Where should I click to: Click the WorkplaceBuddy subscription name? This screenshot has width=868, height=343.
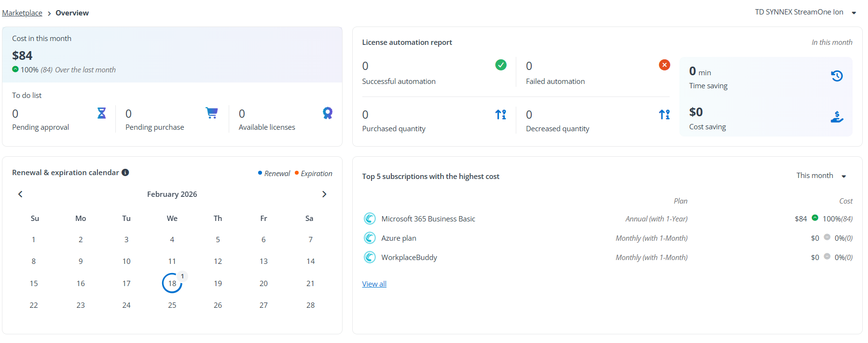pos(409,257)
